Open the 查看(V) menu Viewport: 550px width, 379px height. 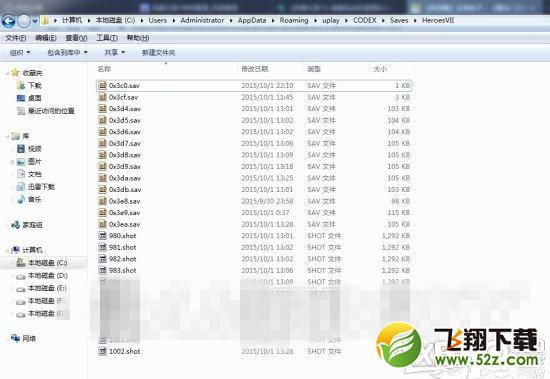click(76, 38)
